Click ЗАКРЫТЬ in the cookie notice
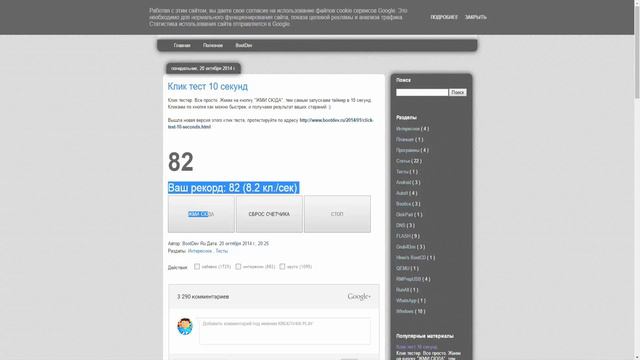This screenshot has width=640, height=360. [476, 17]
